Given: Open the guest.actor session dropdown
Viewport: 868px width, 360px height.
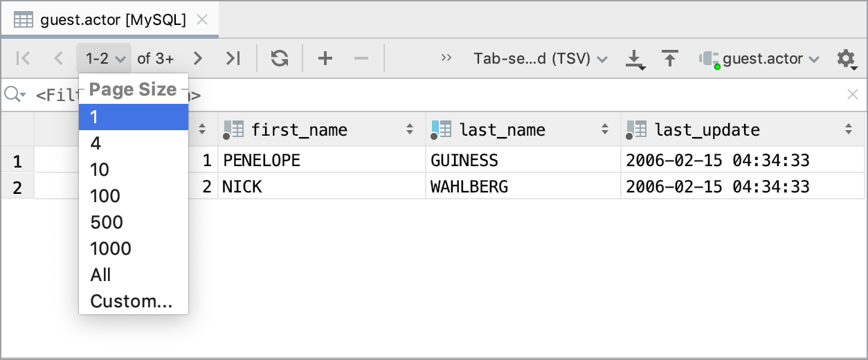Looking at the screenshot, I should [x=759, y=59].
